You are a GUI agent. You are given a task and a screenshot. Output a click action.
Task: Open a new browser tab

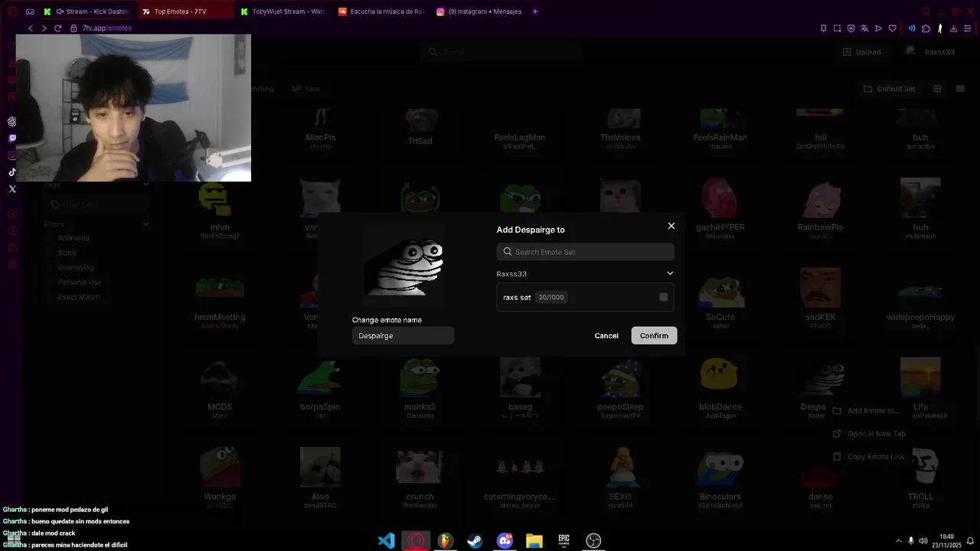(535, 11)
